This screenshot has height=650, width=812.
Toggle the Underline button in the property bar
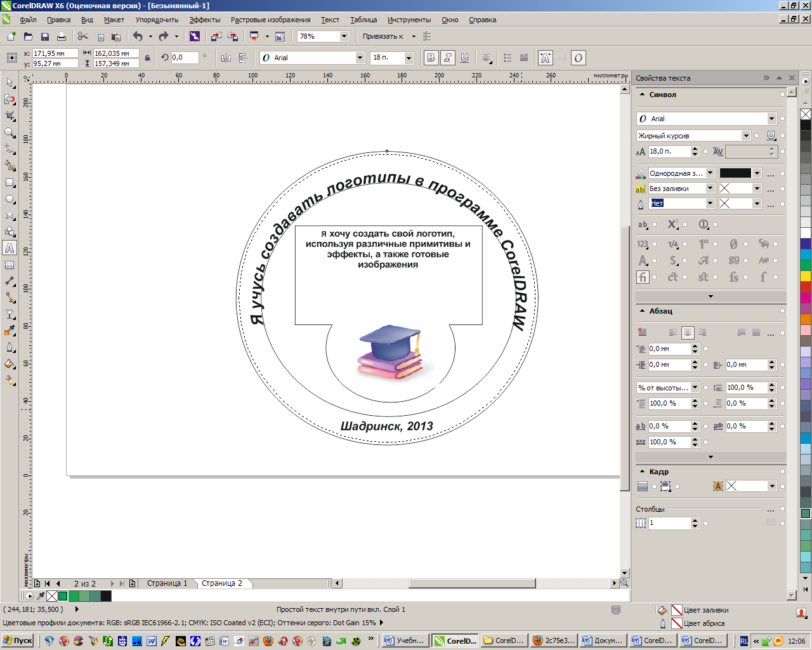tap(464, 58)
